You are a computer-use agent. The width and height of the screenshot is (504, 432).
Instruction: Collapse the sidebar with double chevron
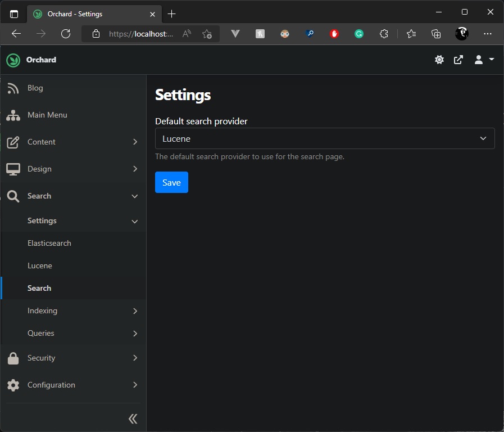coord(133,419)
